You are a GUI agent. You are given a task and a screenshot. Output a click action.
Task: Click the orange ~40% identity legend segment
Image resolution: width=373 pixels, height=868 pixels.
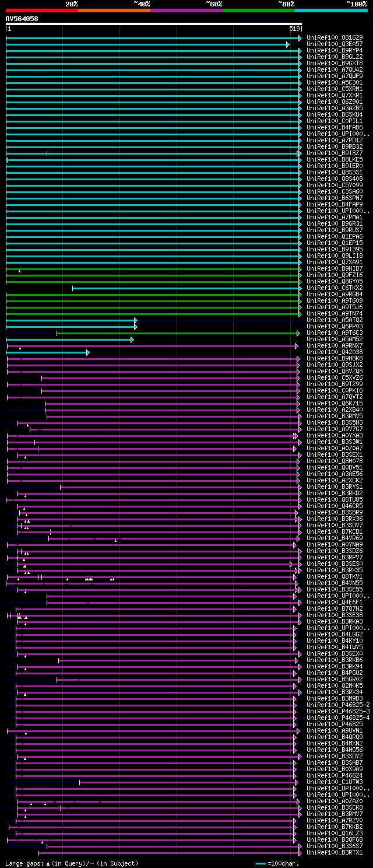click(114, 10)
